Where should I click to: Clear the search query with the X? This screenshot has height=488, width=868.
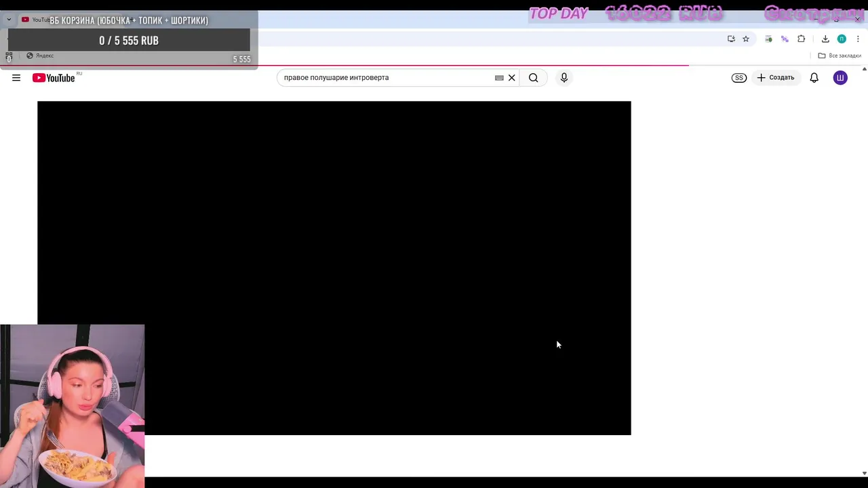point(512,78)
